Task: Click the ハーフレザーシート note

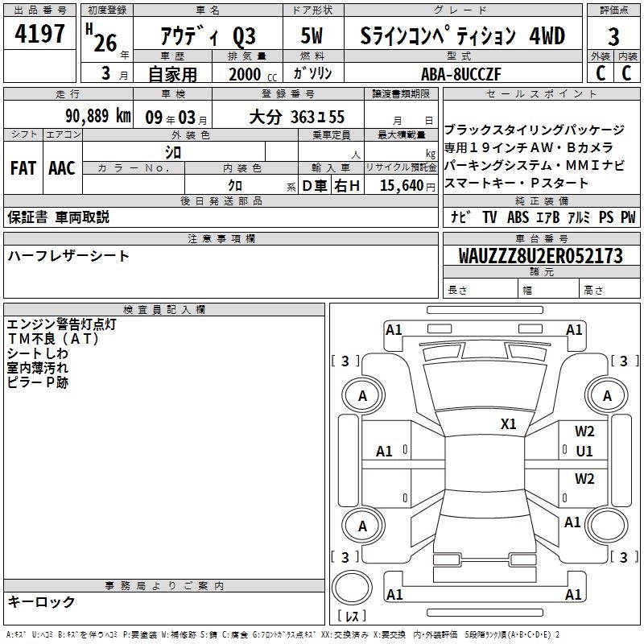Action: click(x=68, y=256)
